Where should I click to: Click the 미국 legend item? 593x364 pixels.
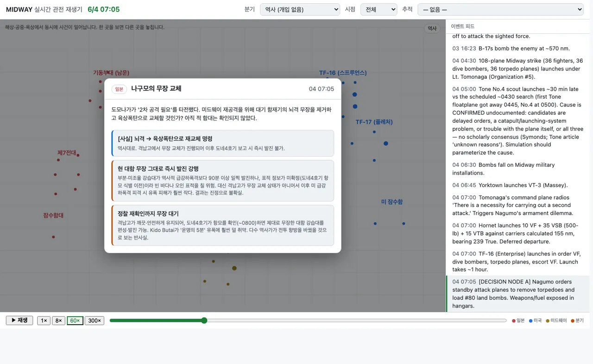click(536, 320)
